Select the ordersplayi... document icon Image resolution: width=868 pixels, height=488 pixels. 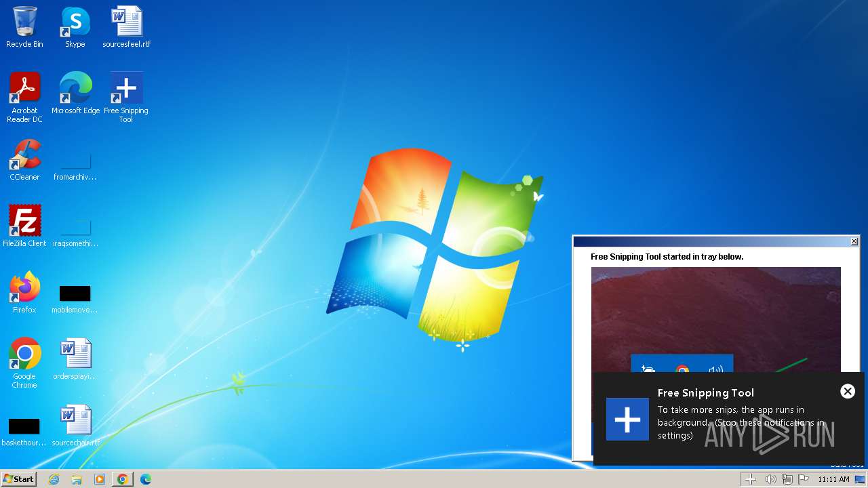pos(75,359)
